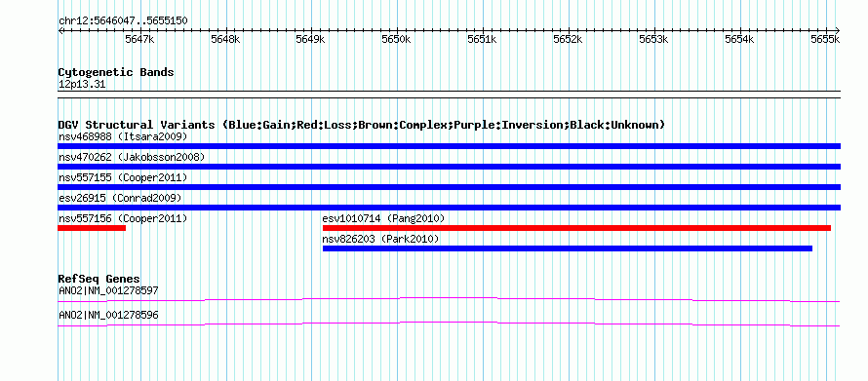Click the RefSeq Genes track heading

pyautogui.click(x=99, y=279)
